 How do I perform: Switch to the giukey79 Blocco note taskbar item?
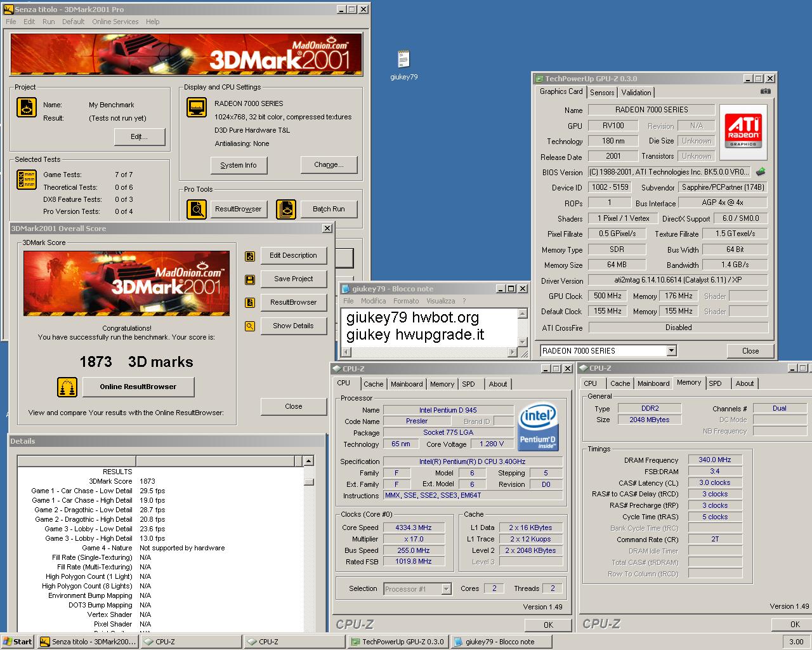click(x=501, y=642)
